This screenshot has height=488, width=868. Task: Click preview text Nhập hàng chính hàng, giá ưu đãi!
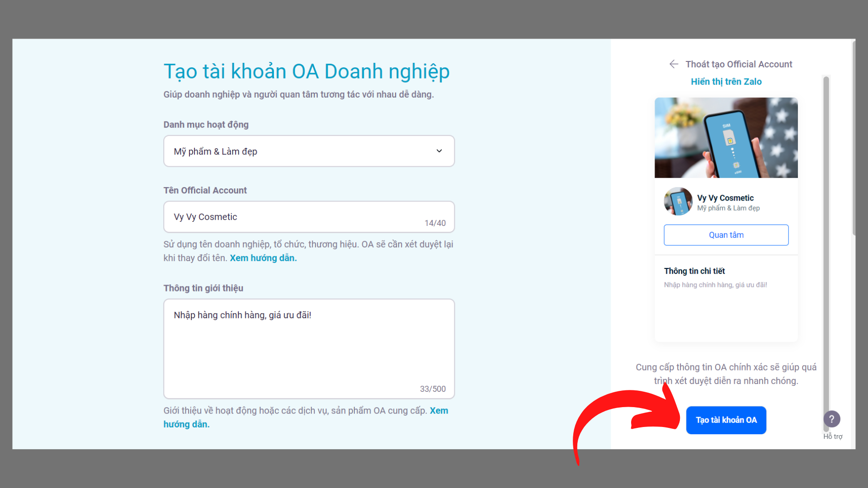pyautogui.click(x=715, y=285)
